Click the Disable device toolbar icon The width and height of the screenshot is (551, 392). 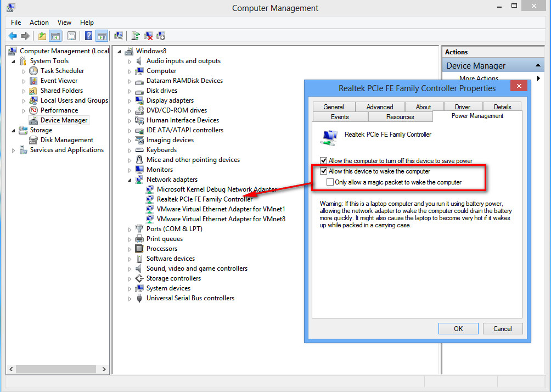coord(161,36)
